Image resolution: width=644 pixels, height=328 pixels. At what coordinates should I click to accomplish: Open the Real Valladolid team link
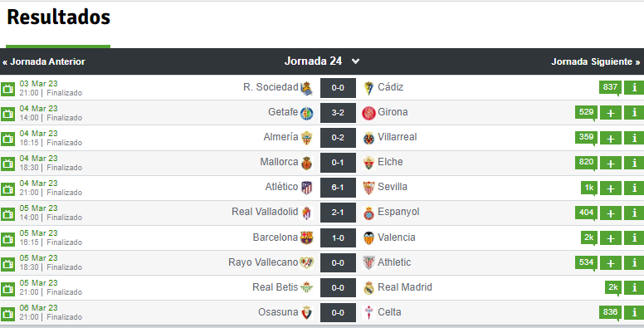point(265,212)
